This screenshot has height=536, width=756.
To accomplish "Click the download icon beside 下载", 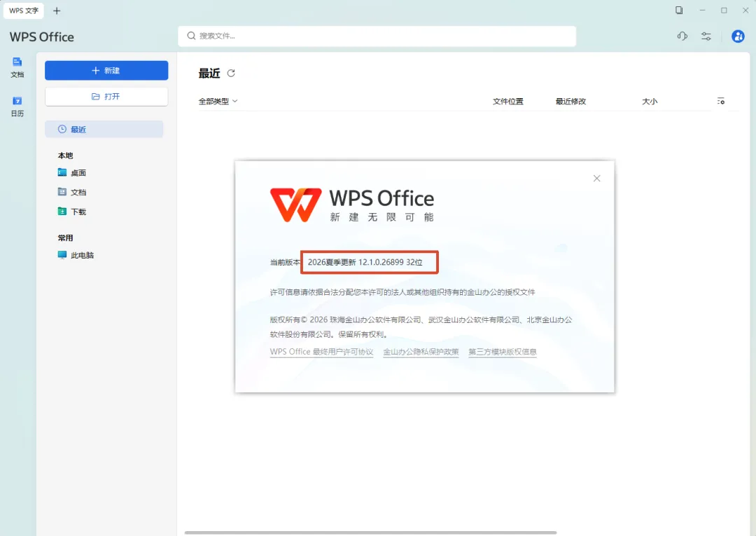I will (x=62, y=212).
